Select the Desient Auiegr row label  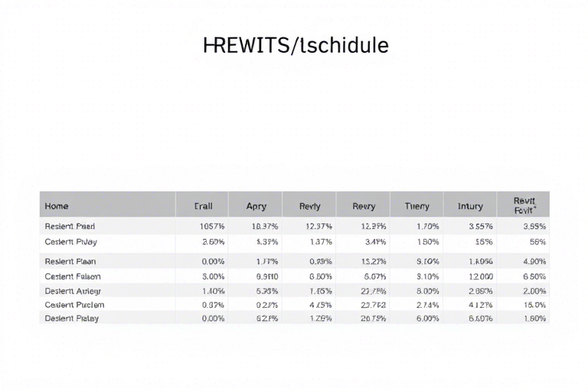pos(73,291)
